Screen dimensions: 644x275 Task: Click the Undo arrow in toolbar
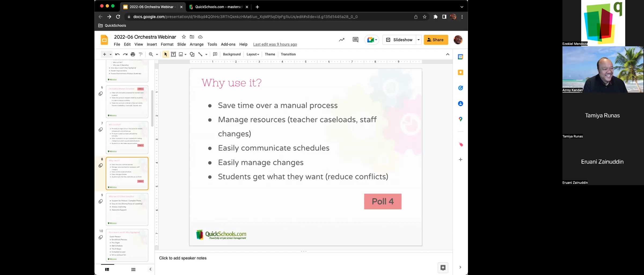[x=117, y=54]
